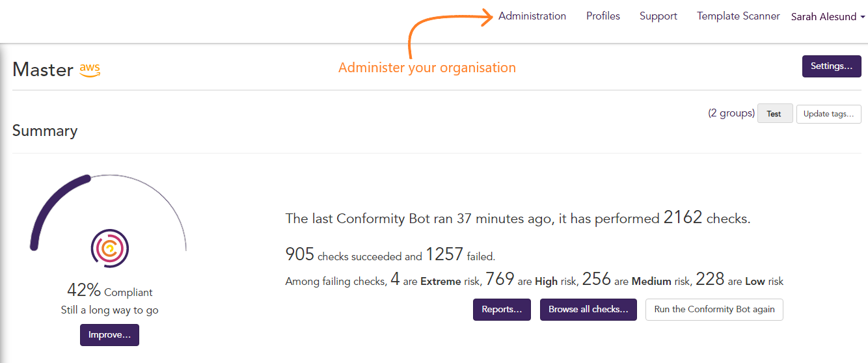Click the compliance progress arc gauge

(109, 212)
